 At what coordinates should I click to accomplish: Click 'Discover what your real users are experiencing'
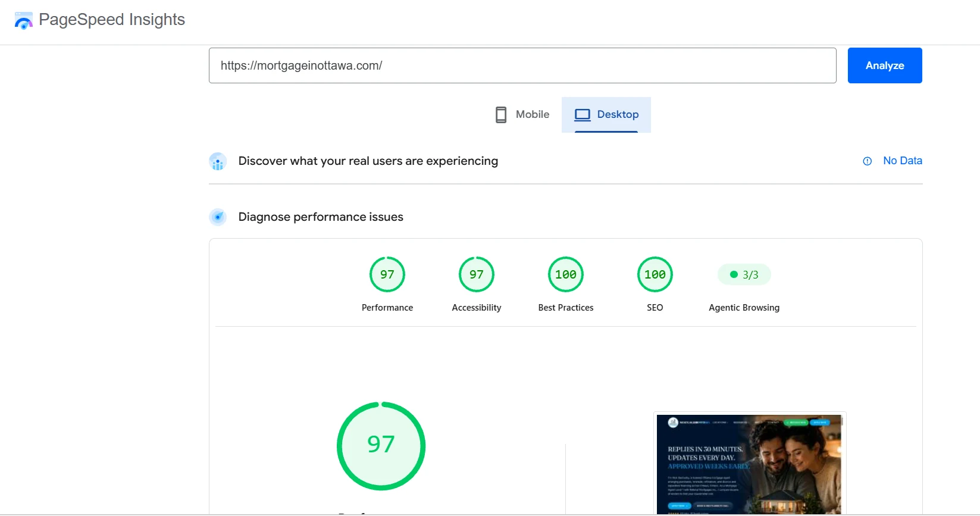click(x=368, y=161)
